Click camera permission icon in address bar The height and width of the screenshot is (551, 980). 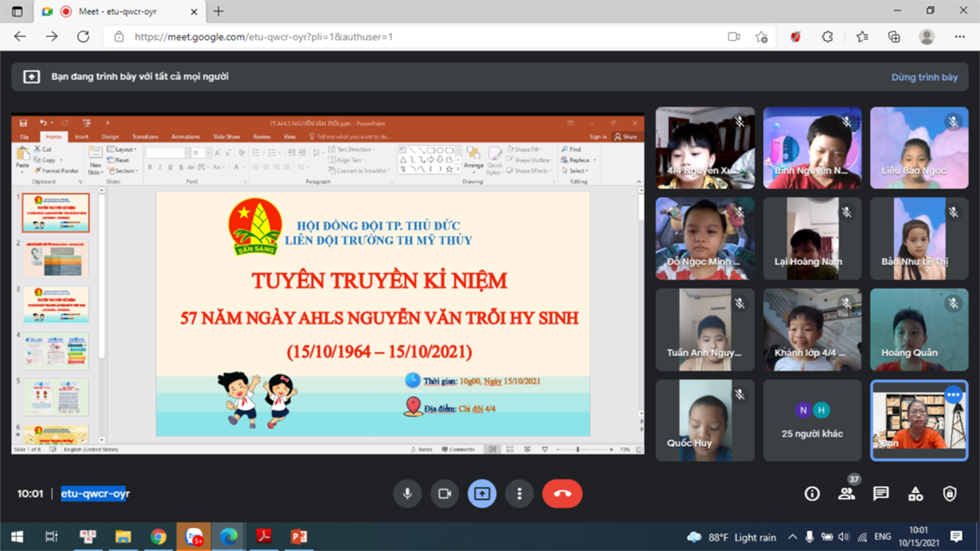pos(734,37)
